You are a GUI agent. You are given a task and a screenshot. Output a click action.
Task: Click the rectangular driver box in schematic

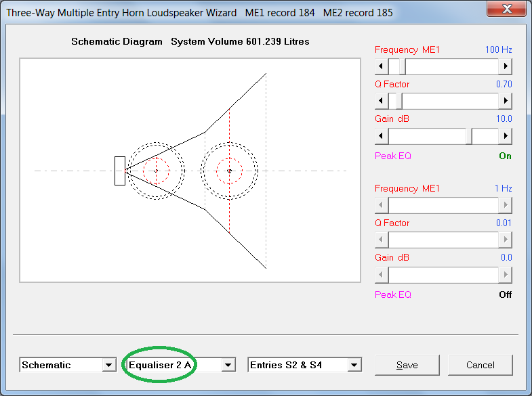click(x=120, y=171)
